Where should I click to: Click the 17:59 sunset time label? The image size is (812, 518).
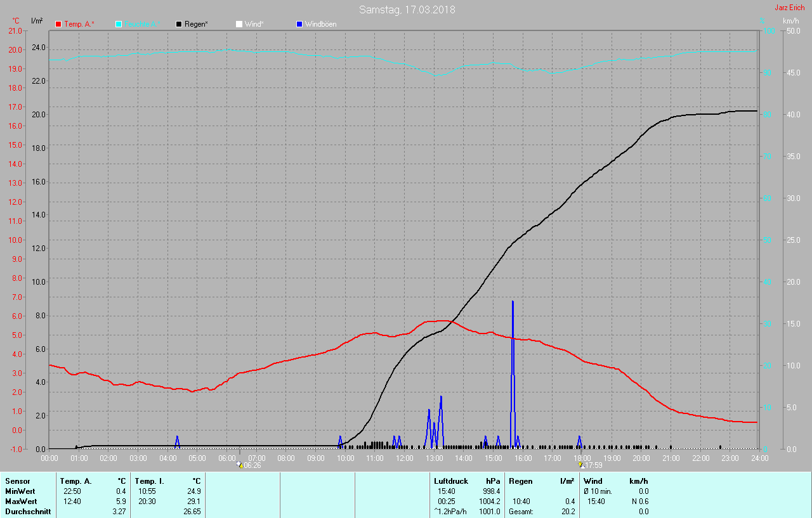coord(593,465)
